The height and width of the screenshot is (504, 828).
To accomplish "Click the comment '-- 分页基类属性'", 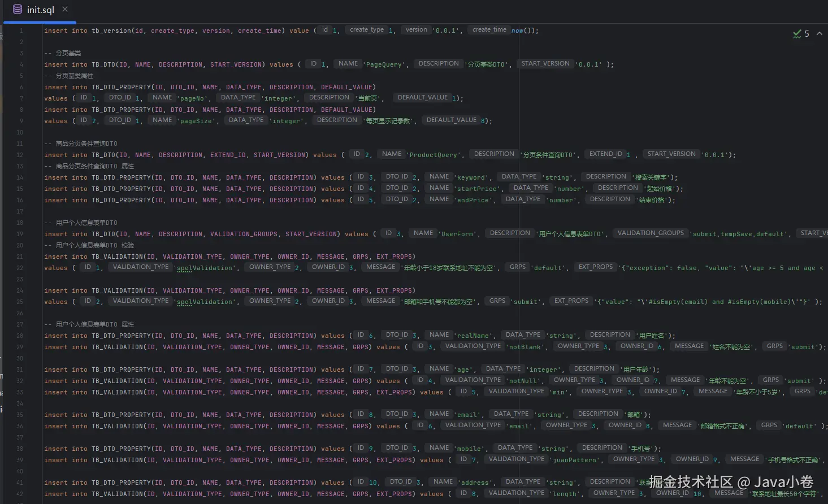I will [x=69, y=76].
